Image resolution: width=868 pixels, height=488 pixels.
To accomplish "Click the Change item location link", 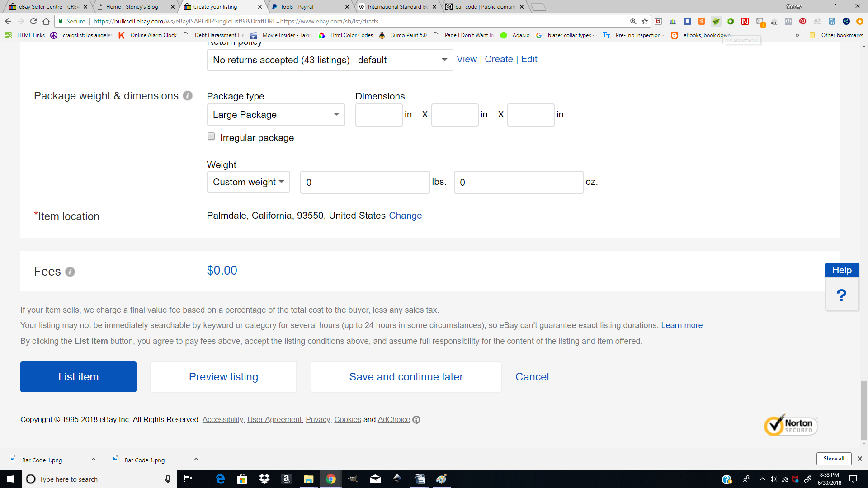I will pyautogui.click(x=406, y=215).
